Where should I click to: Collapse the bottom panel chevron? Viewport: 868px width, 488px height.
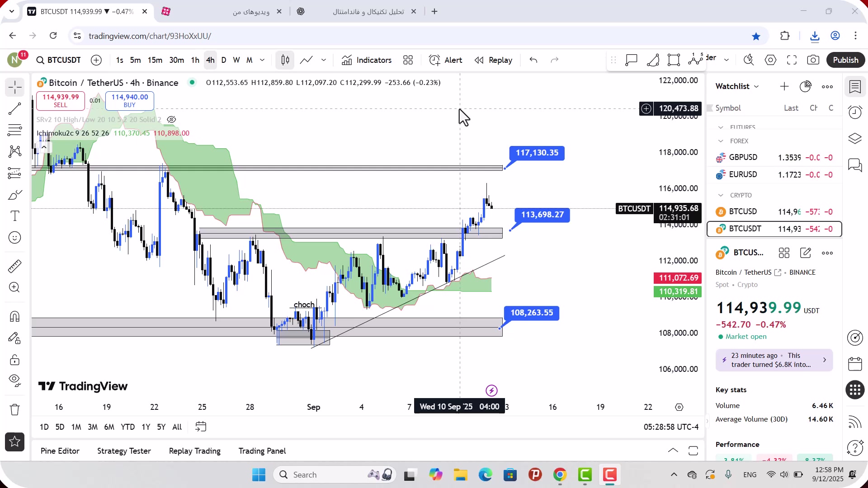(673, 450)
